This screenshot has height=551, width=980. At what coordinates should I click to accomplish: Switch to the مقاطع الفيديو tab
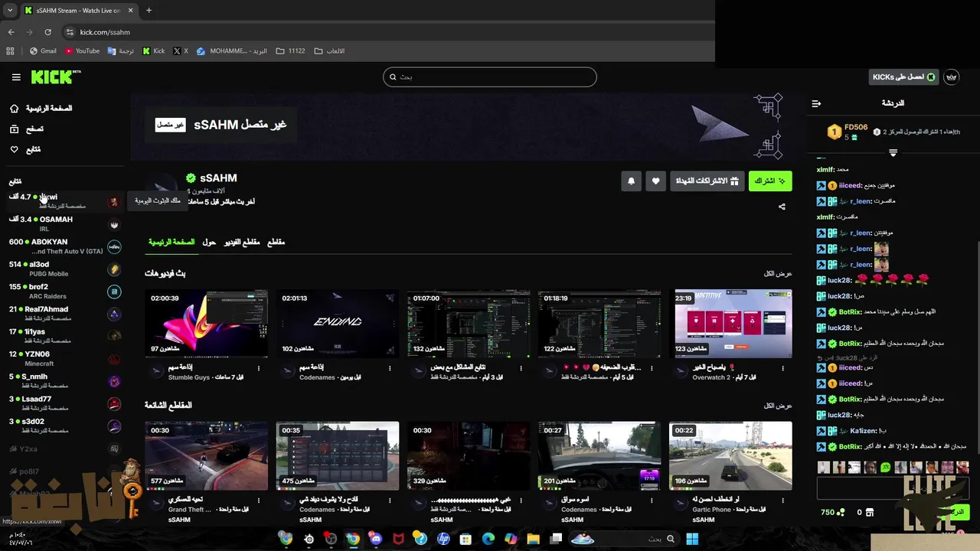point(241,243)
